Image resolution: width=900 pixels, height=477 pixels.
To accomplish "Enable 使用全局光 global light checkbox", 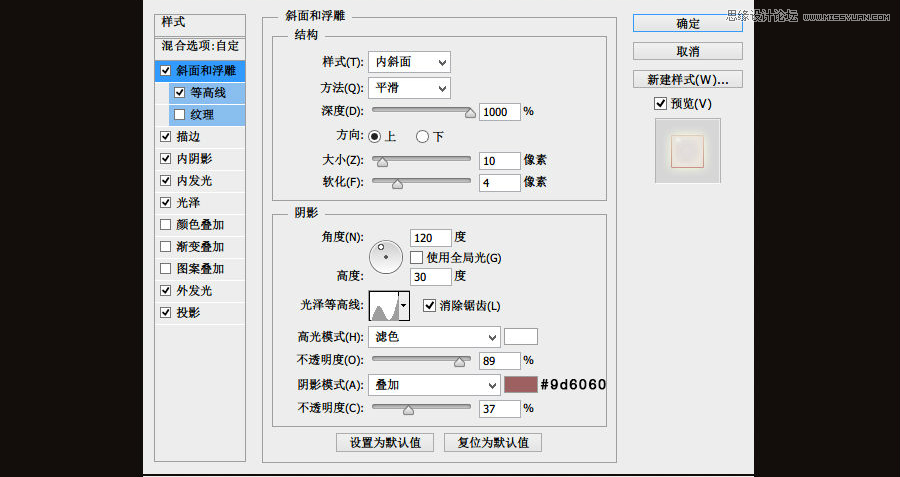I will (417, 258).
